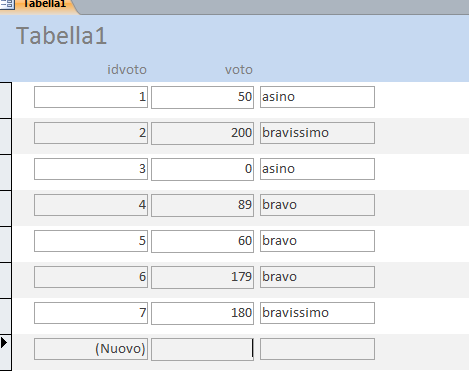Click idvoto field containing 4
The height and width of the screenshot is (383, 469).
[x=91, y=205]
